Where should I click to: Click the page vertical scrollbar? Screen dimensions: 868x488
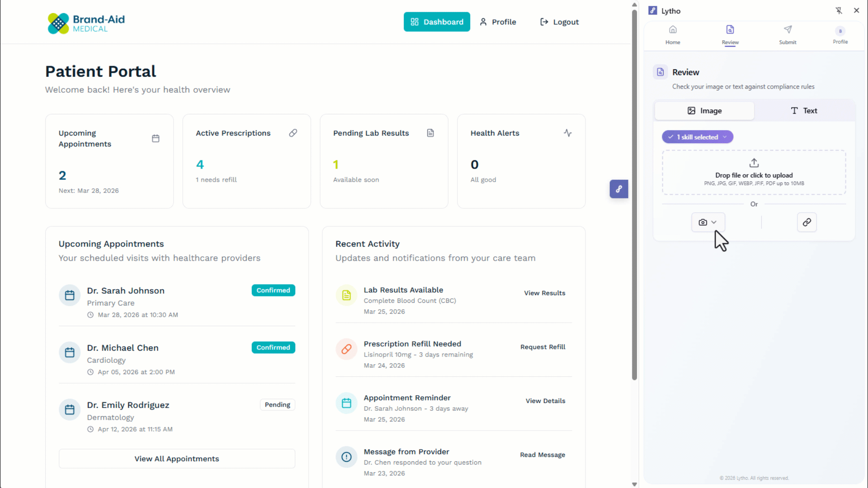click(x=634, y=194)
